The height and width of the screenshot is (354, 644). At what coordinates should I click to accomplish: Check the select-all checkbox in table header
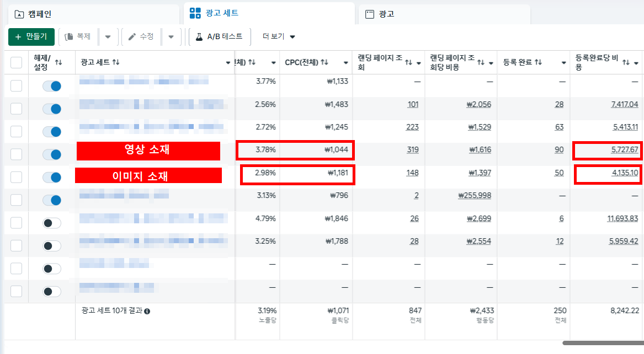click(17, 63)
